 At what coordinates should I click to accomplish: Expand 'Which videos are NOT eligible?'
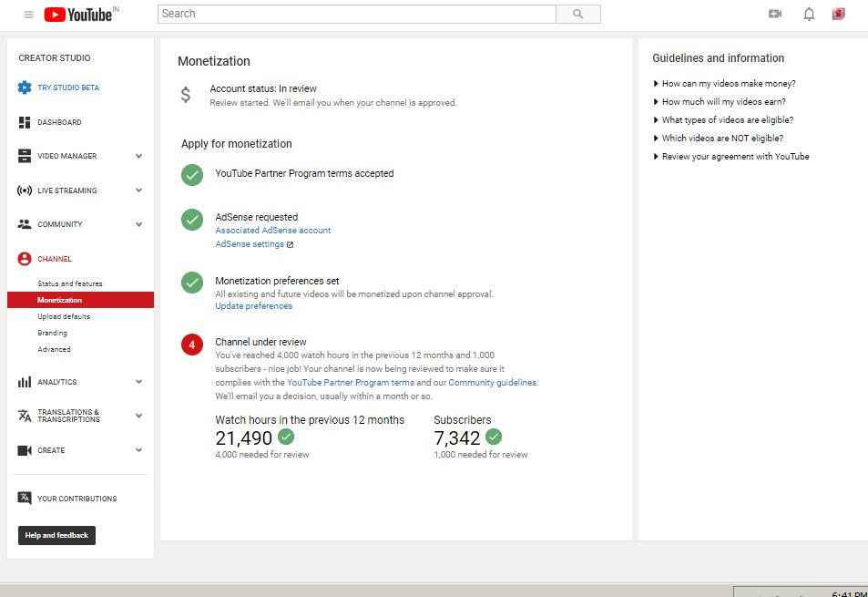[x=718, y=139]
